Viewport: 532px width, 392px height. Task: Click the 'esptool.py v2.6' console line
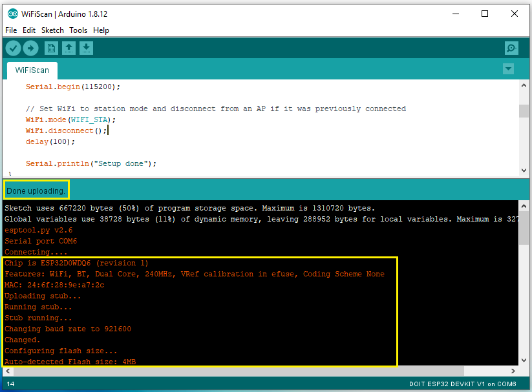click(x=38, y=230)
